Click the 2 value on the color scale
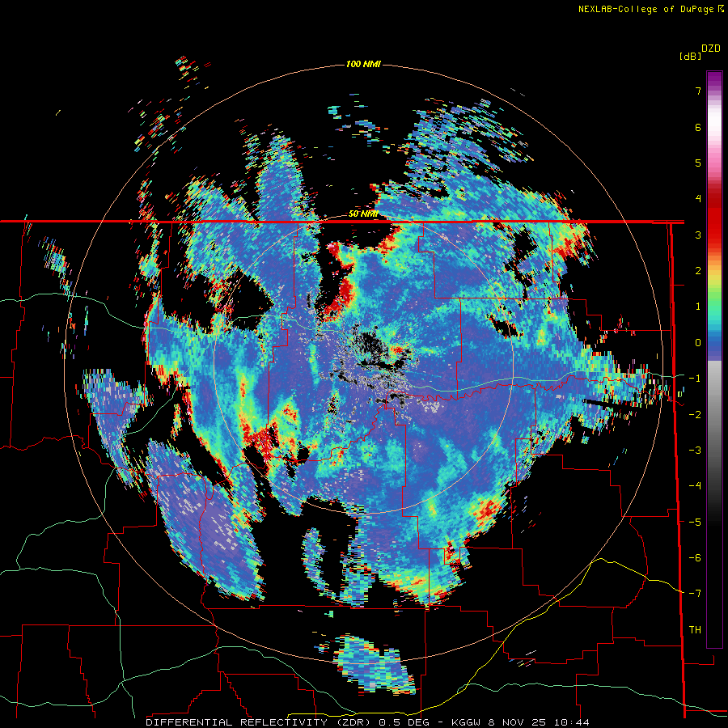The height and width of the screenshot is (728, 728). tap(698, 271)
